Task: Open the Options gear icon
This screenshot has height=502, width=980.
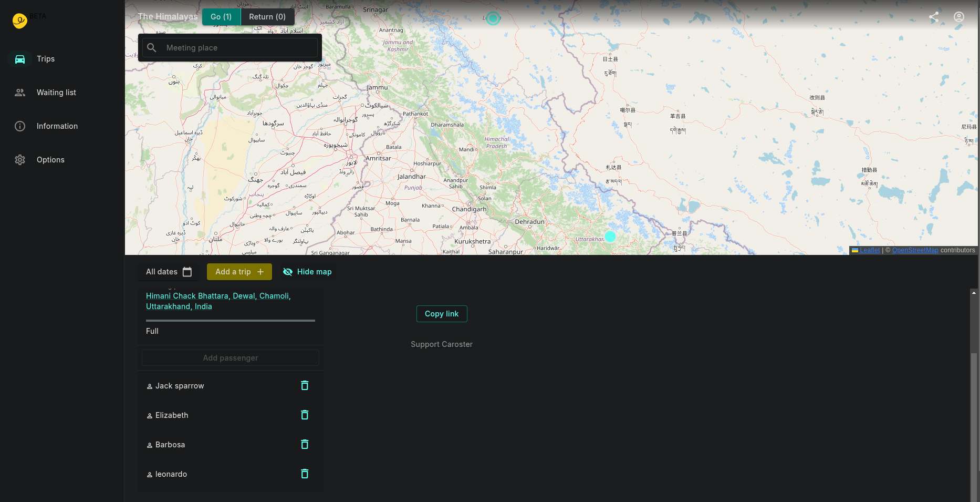Action: pyautogui.click(x=20, y=160)
